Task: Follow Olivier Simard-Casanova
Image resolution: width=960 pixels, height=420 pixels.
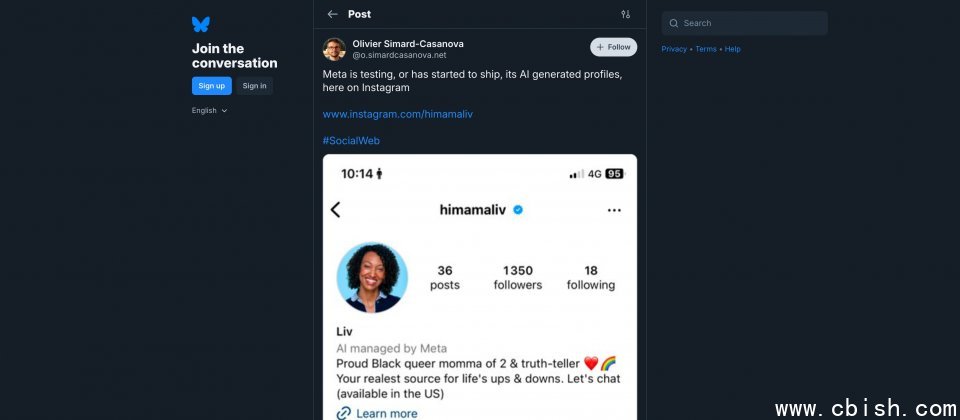Action: 613,47
